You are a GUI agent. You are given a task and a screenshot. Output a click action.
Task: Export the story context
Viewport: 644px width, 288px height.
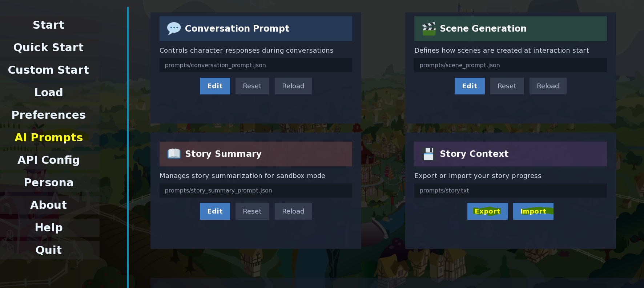487,211
